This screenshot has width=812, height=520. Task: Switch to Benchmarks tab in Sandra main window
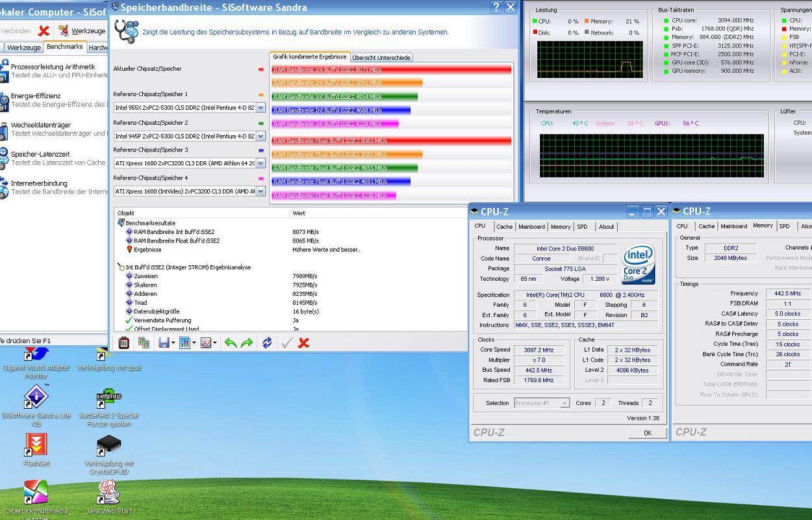[65, 47]
